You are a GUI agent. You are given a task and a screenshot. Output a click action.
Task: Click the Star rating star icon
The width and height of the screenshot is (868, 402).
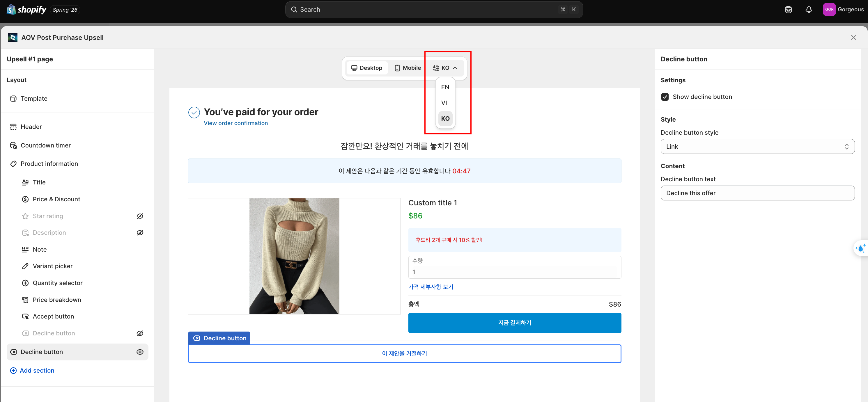(25, 216)
